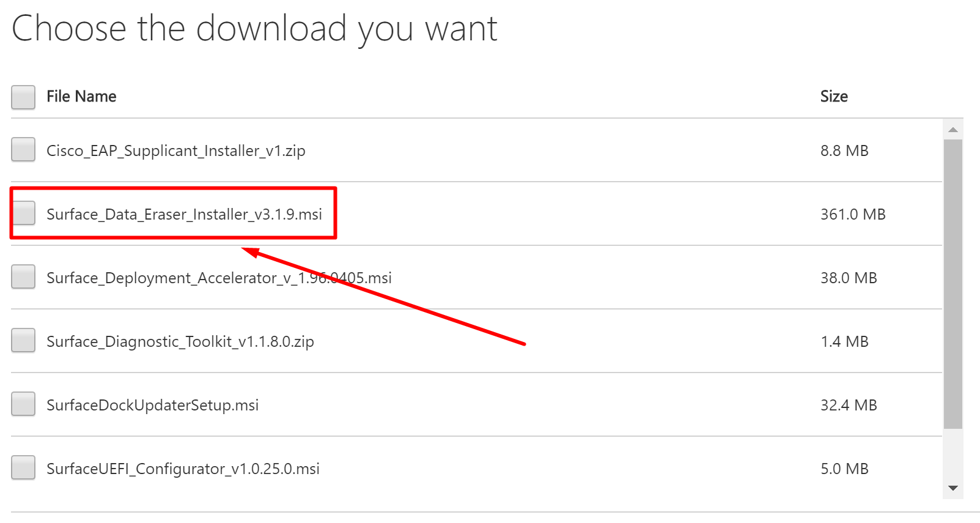Check the SurfaceUEFI_Configurator_v1.0.25.0.msi checkbox
Viewport: 980px width, 523px height.
tap(23, 467)
